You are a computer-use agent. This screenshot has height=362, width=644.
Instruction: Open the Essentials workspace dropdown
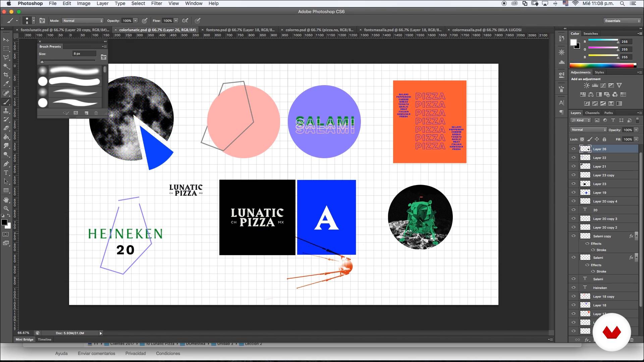point(622,21)
